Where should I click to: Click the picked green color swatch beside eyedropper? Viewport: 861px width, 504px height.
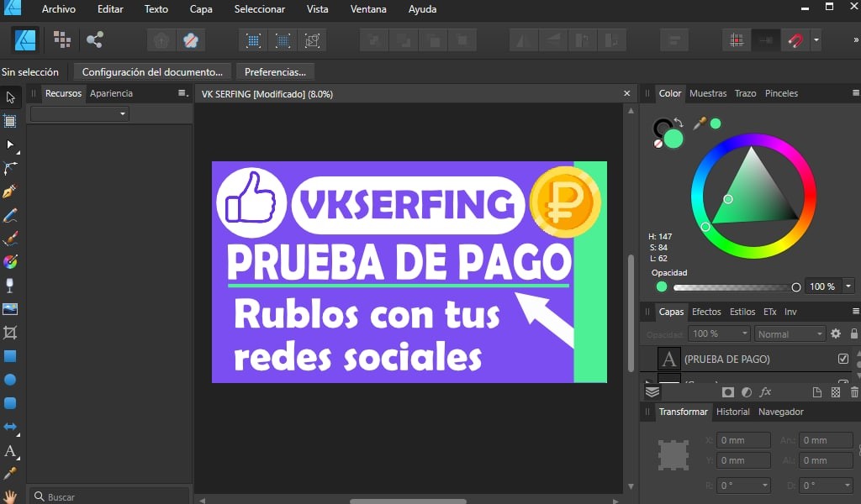click(x=716, y=123)
